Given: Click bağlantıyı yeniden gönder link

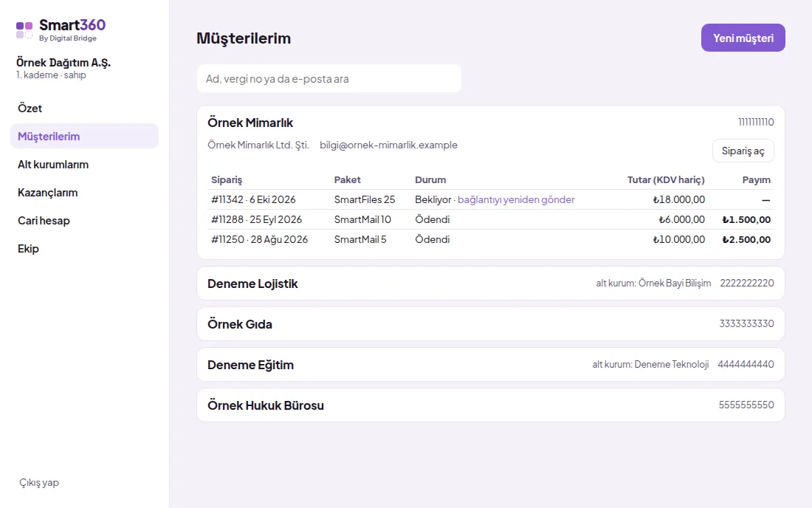Looking at the screenshot, I should pyautogui.click(x=516, y=199).
